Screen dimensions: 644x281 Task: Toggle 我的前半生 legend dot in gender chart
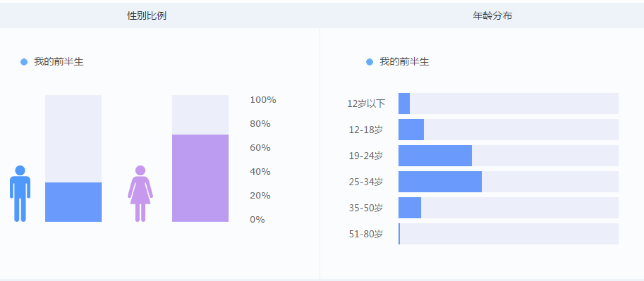(24, 62)
